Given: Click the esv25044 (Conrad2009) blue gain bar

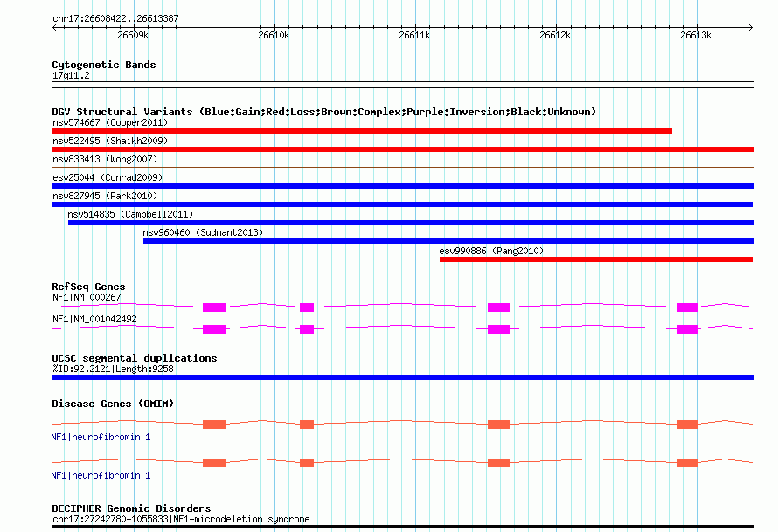Looking at the screenshot, I should 402,186.
